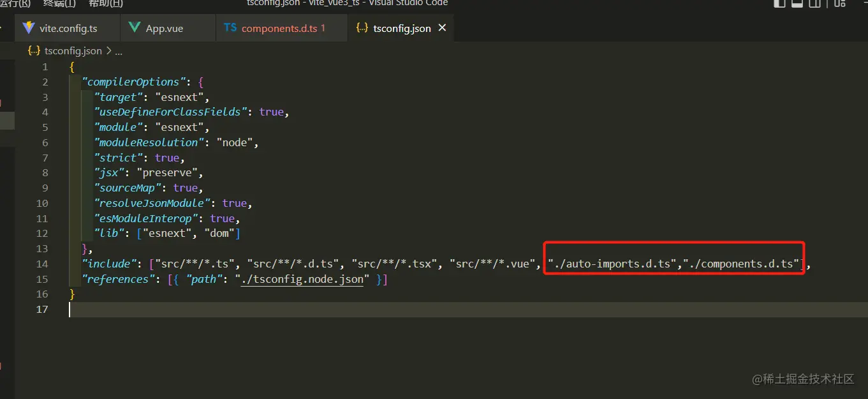Click the "dom" string in lib array

(x=219, y=233)
